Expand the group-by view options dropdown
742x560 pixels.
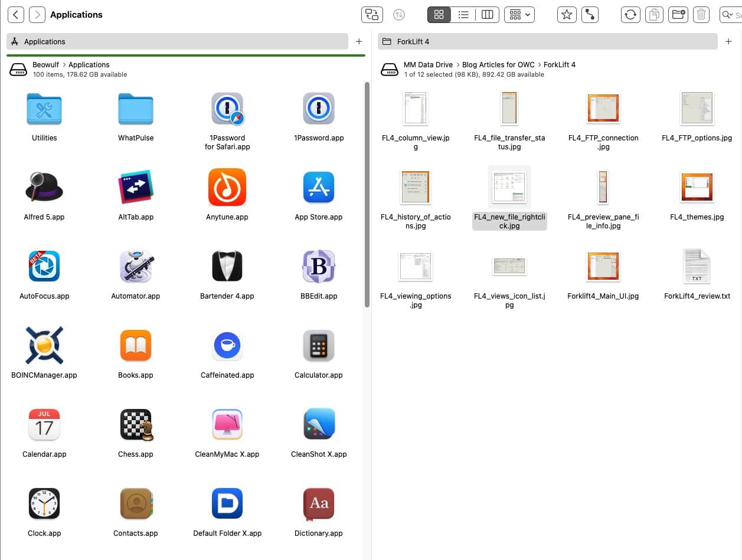519,15
